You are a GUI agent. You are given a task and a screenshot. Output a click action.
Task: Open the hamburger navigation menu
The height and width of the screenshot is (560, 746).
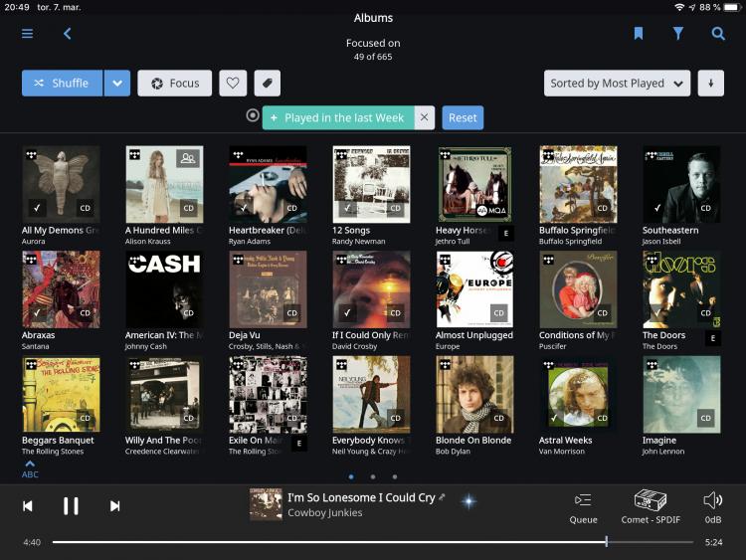(x=27, y=33)
